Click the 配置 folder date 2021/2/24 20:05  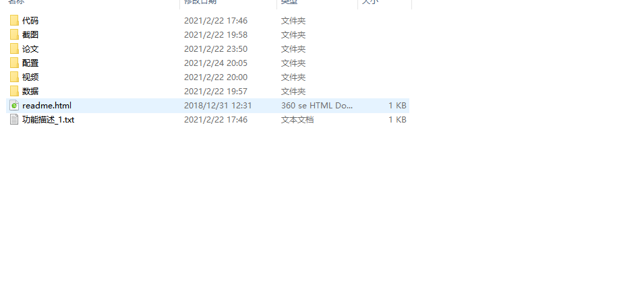click(216, 63)
